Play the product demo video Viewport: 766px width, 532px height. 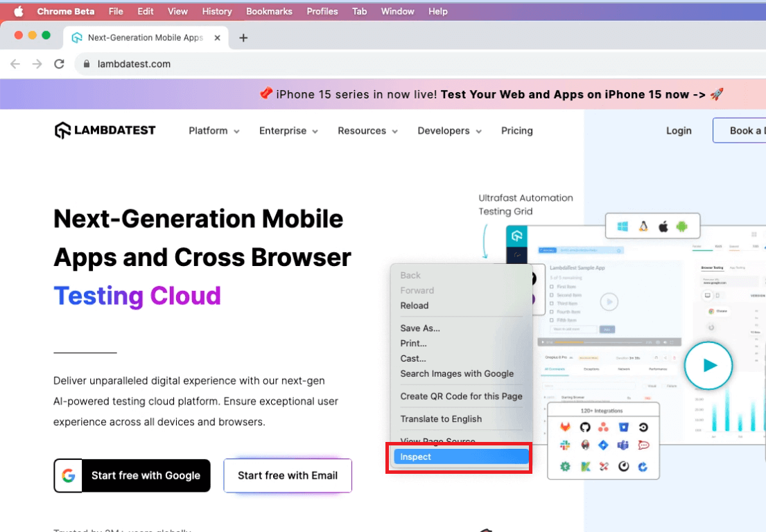pyautogui.click(x=708, y=365)
